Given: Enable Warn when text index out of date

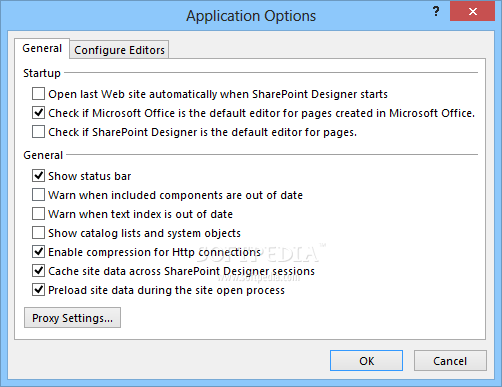Looking at the screenshot, I should tap(38, 214).
